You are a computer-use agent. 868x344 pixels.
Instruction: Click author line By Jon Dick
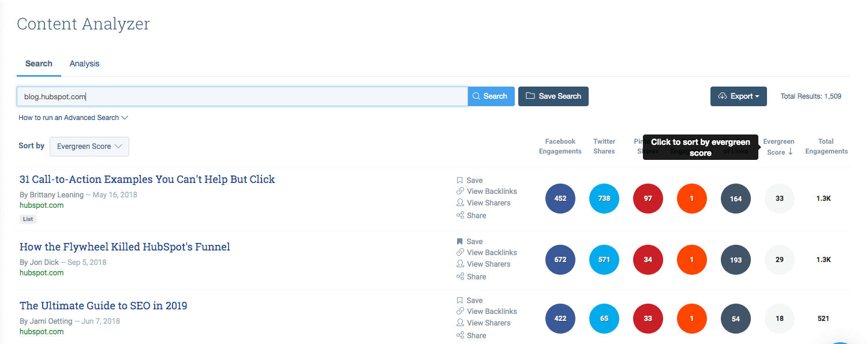click(x=40, y=263)
